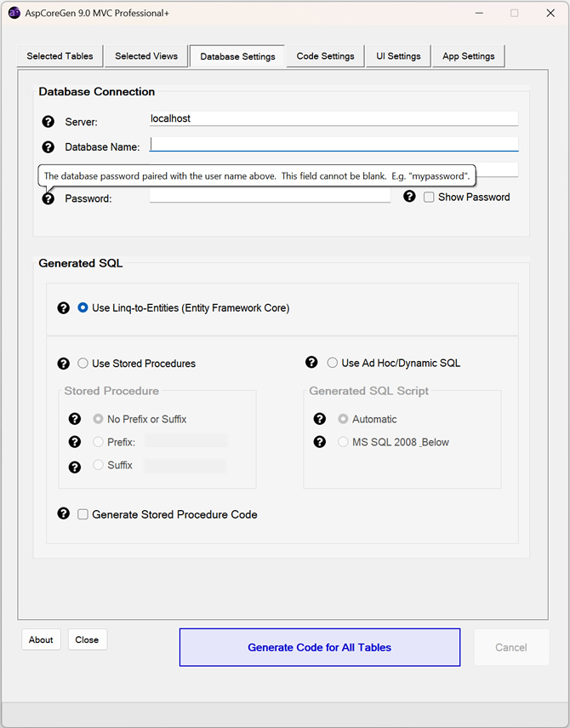This screenshot has height=728, width=570.
Task: Open the UI Settings tab
Action: pos(398,56)
